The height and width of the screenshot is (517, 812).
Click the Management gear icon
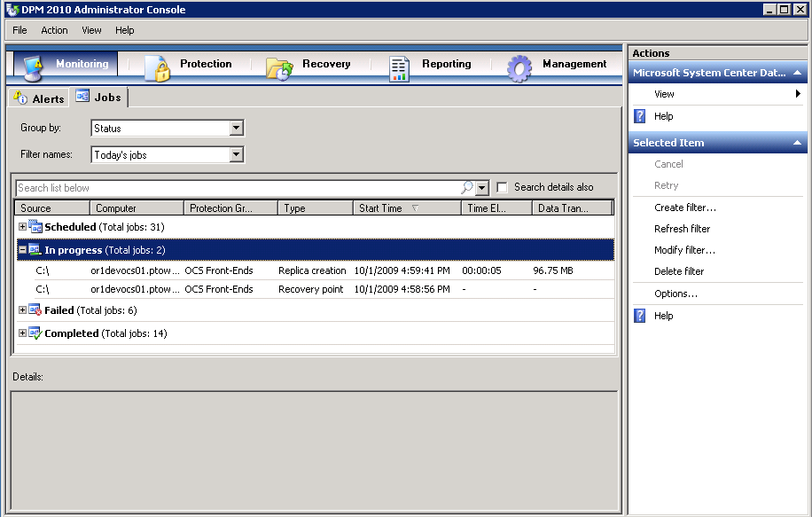point(519,69)
